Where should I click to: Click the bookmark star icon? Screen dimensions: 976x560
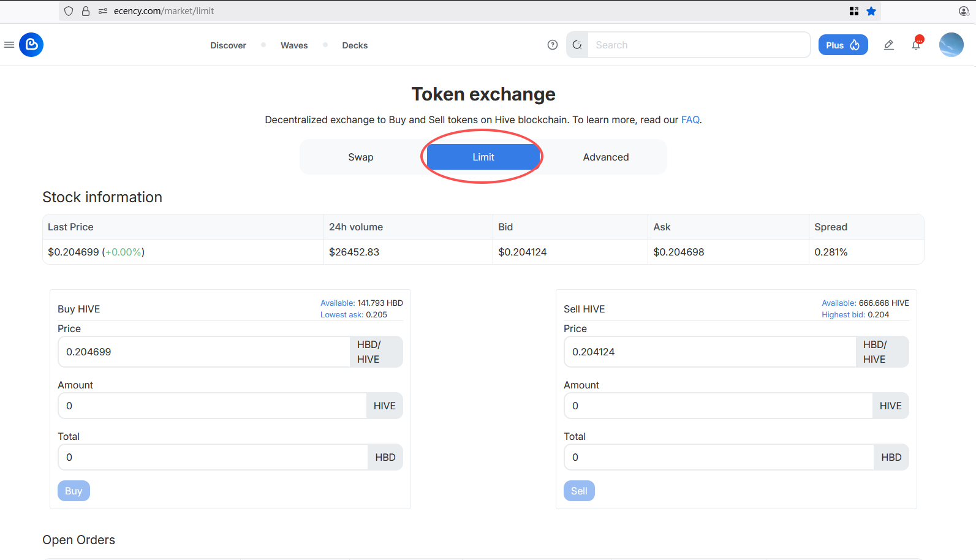click(871, 11)
